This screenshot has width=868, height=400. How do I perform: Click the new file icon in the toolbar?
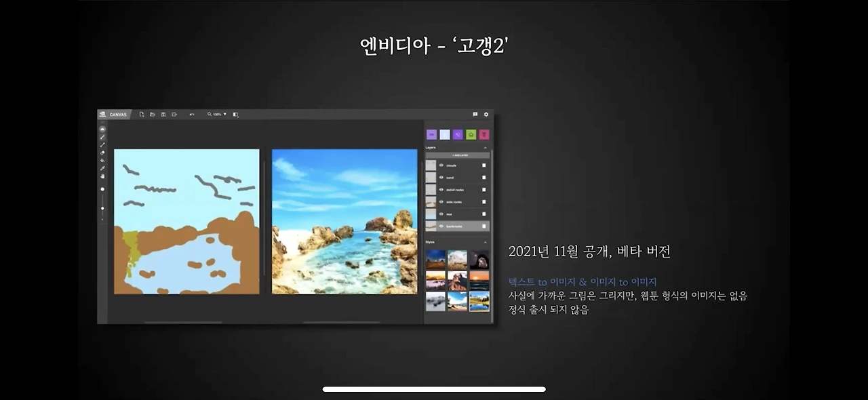pos(142,114)
